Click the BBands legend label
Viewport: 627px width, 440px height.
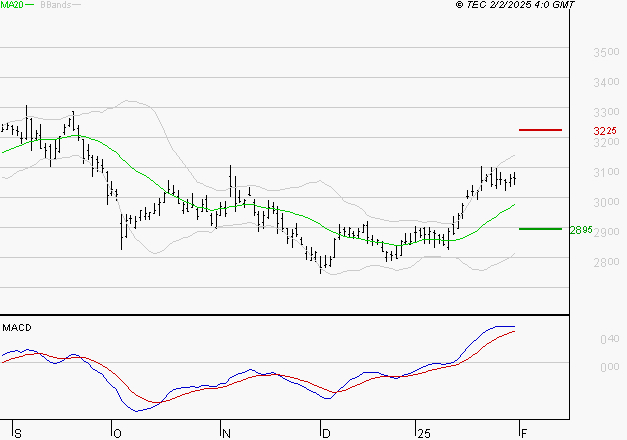click(x=56, y=5)
